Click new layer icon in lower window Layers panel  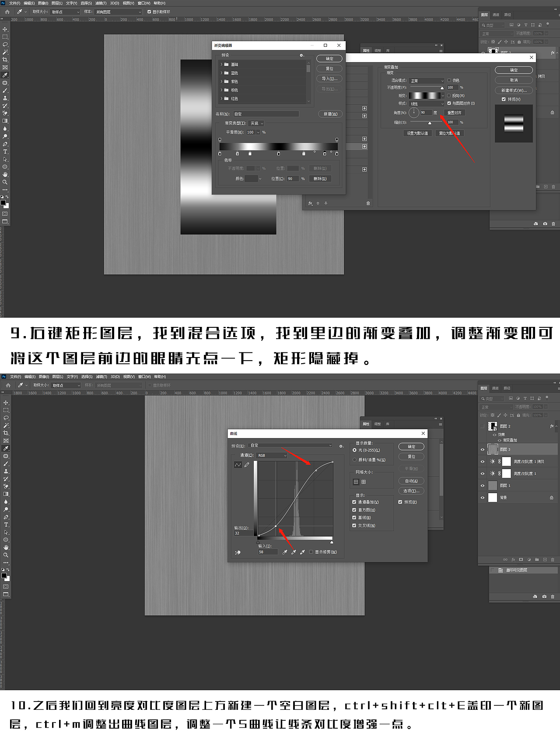coord(545,559)
